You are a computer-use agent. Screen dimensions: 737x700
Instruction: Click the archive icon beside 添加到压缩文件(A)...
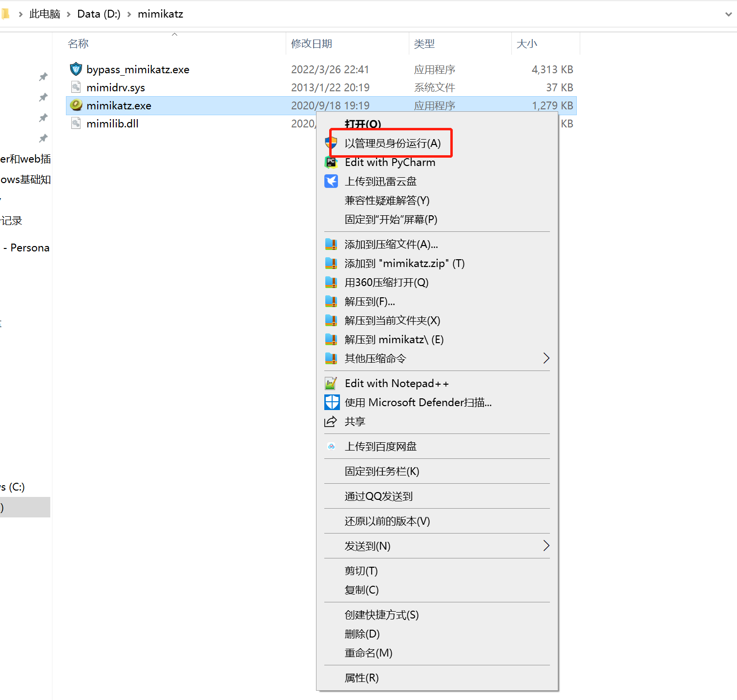pyautogui.click(x=331, y=244)
